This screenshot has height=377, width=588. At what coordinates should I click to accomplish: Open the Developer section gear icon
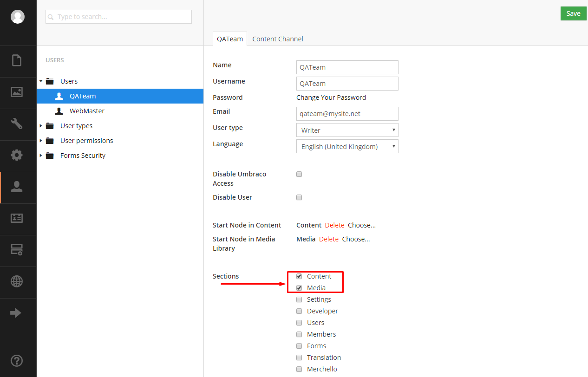pos(17,155)
